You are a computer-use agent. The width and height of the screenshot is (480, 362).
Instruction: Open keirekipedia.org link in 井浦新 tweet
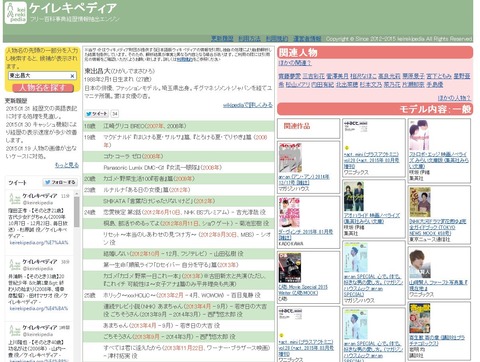39,308
